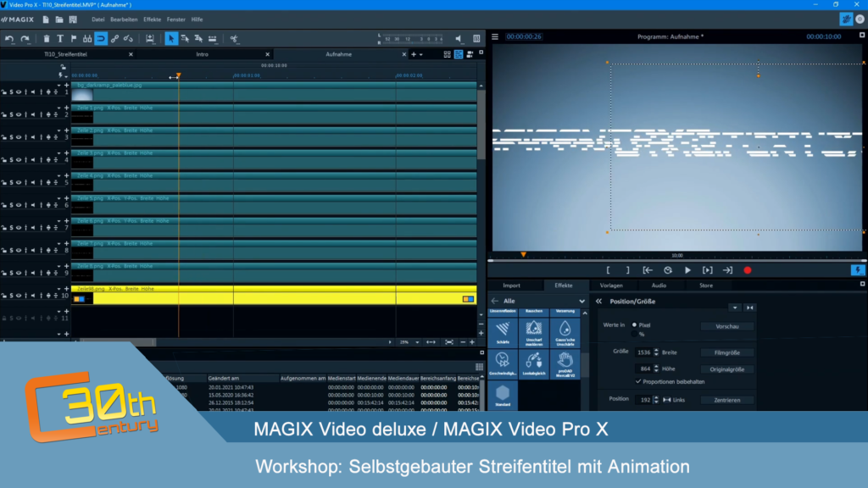Click the ungroup broken chain icon
The width and height of the screenshot is (868, 488).
coord(128,39)
